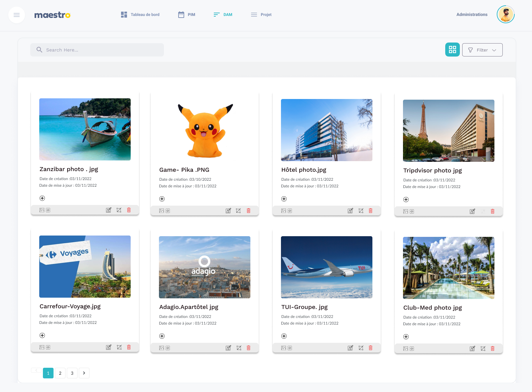The height and width of the screenshot is (392, 532).
Task: Expand plus details on Adagio.Apartôtel
Action: click(x=162, y=336)
